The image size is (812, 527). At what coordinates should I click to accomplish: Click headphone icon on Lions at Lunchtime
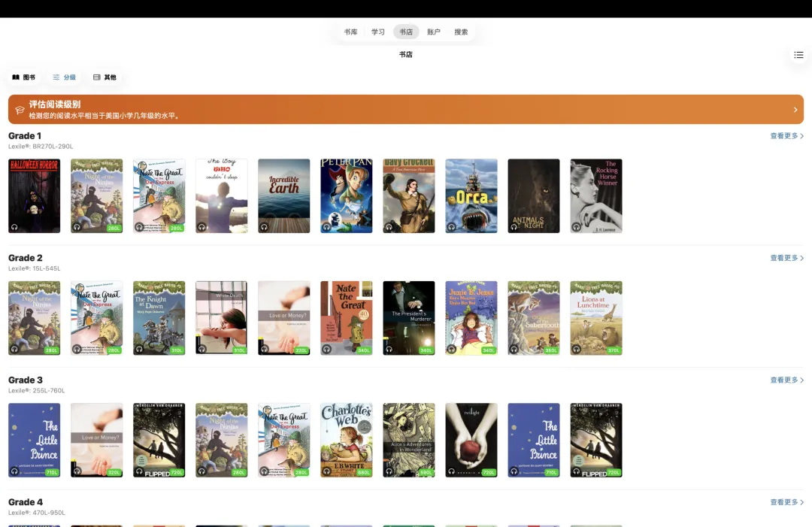(x=577, y=349)
